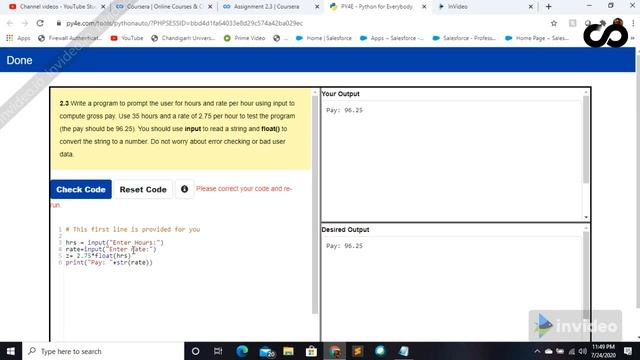Open the Home Page – Salesforce bookmark
This screenshot has height=360, width=640.
(x=537, y=38)
